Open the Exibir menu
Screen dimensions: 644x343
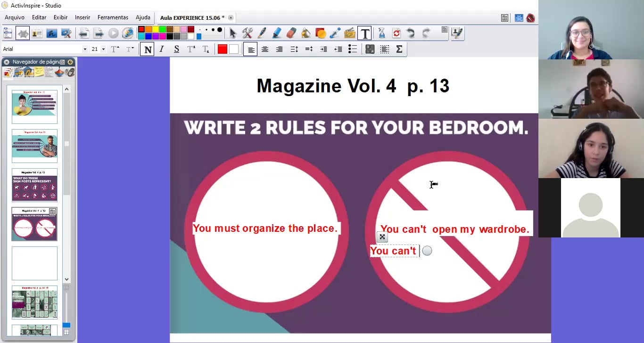(60, 17)
